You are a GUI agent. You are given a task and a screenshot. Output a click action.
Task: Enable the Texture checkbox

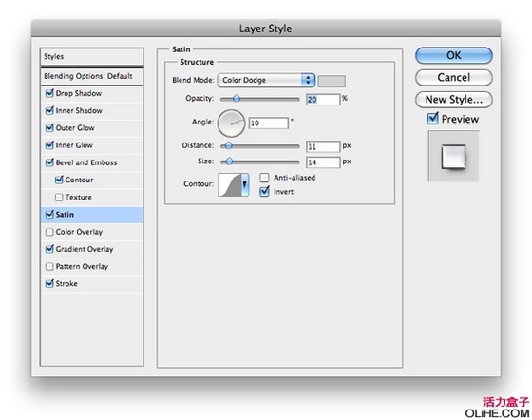pos(59,197)
